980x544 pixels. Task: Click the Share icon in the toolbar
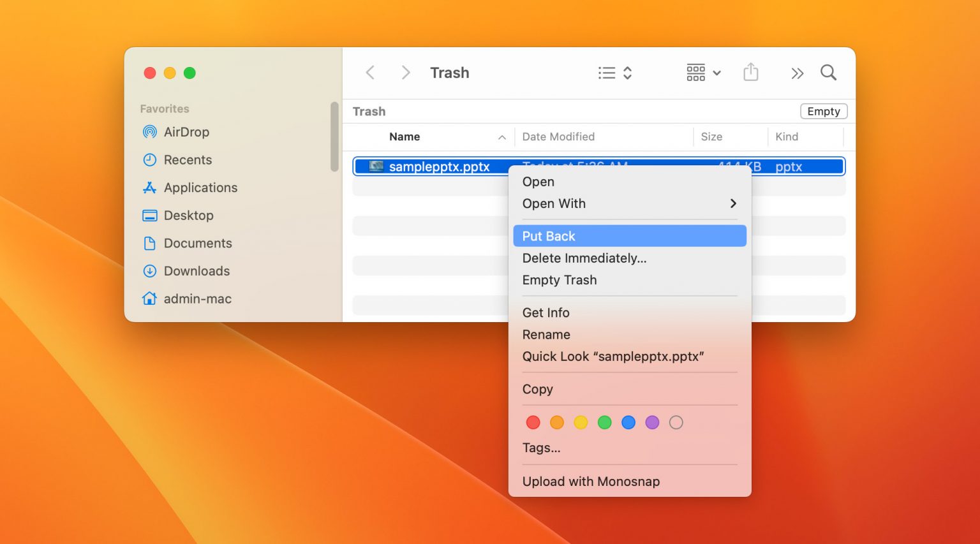[751, 72]
